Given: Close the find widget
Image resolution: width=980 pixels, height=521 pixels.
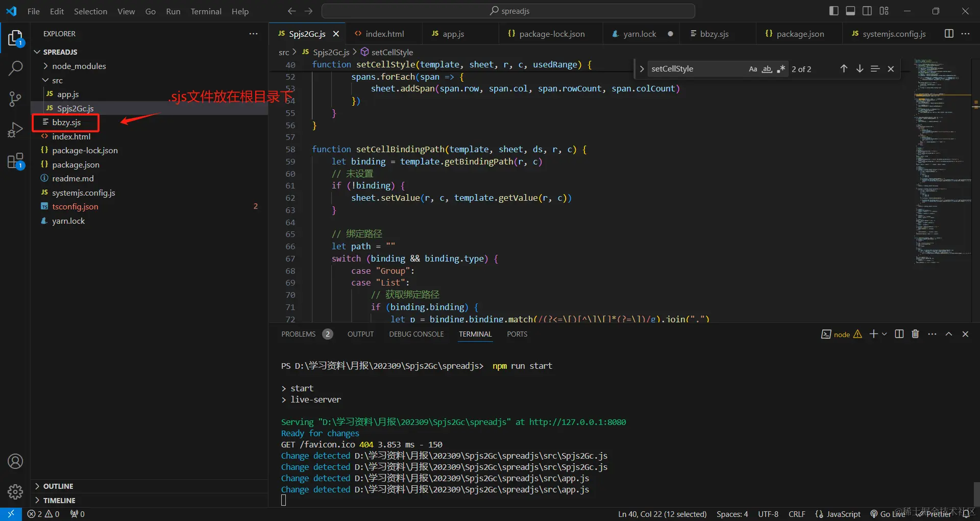Looking at the screenshot, I should pos(891,69).
